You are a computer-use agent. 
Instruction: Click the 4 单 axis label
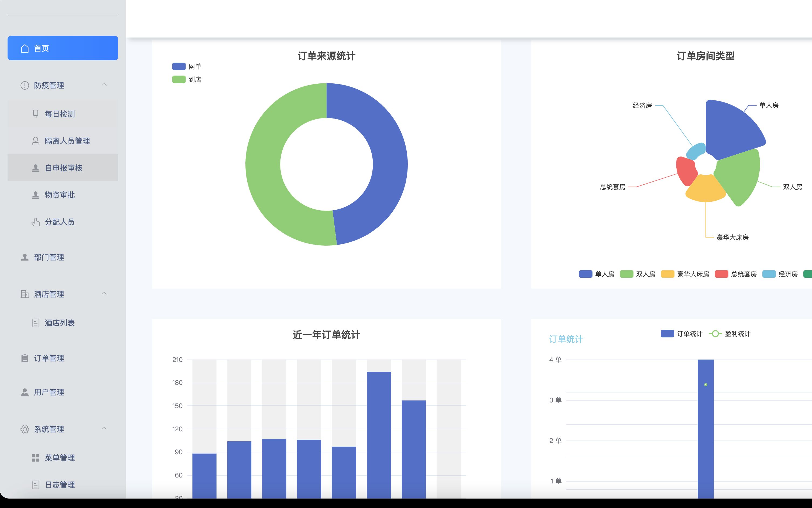click(555, 360)
